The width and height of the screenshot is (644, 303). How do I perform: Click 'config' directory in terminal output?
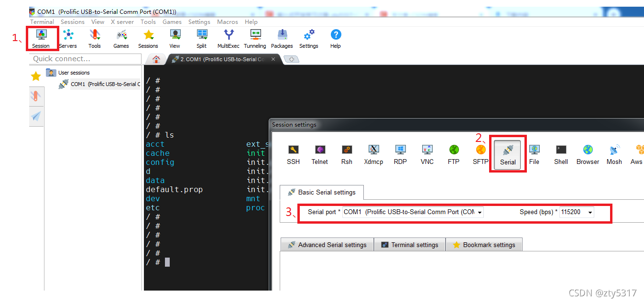point(160,162)
